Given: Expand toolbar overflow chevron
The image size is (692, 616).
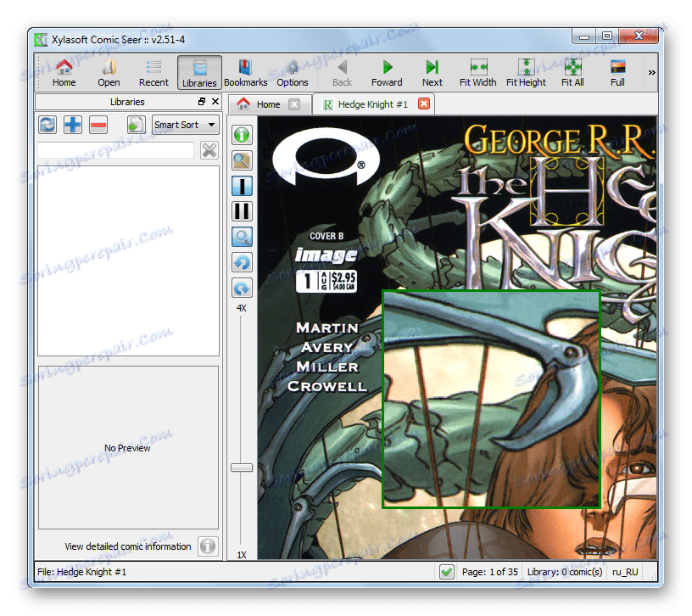Looking at the screenshot, I should coord(651,73).
